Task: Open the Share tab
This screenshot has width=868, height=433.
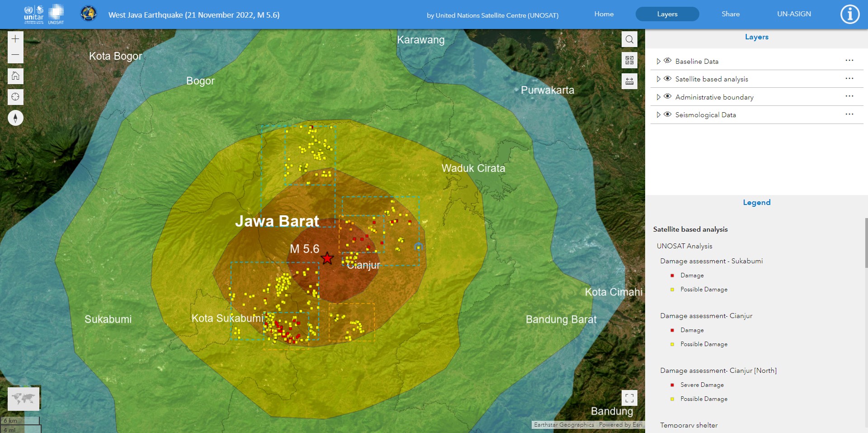Action: point(731,14)
